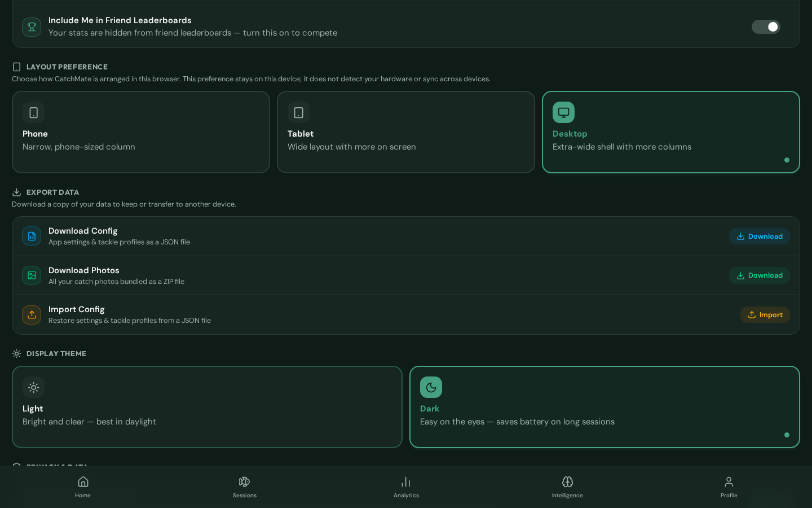The width and height of the screenshot is (812, 508).
Task: Choose the Dark display theme
Action: coord(604,407)
